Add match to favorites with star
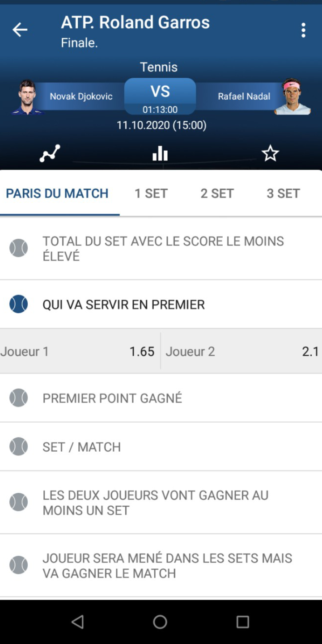The height and width of the screenshot is (644, 322). (x=270, y=153)
